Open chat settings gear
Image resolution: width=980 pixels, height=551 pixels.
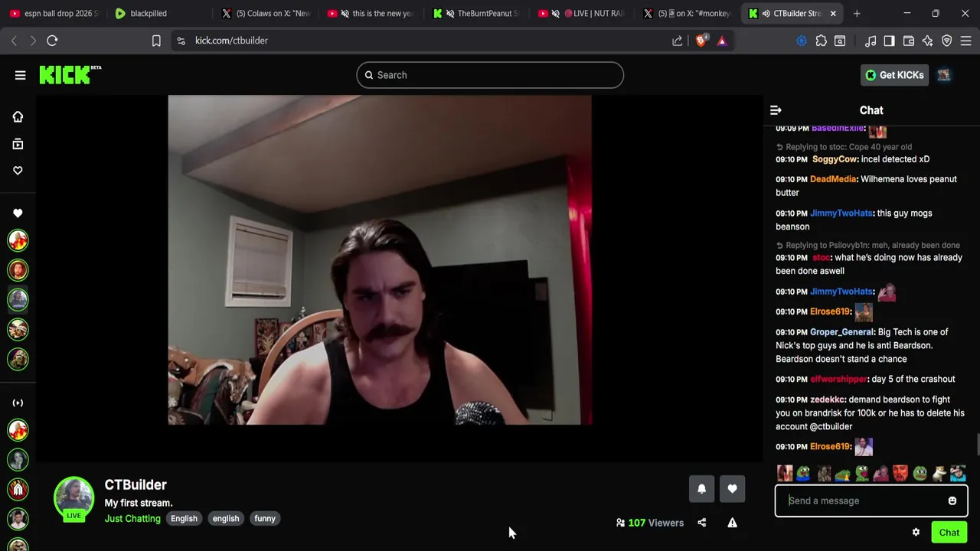916,533
